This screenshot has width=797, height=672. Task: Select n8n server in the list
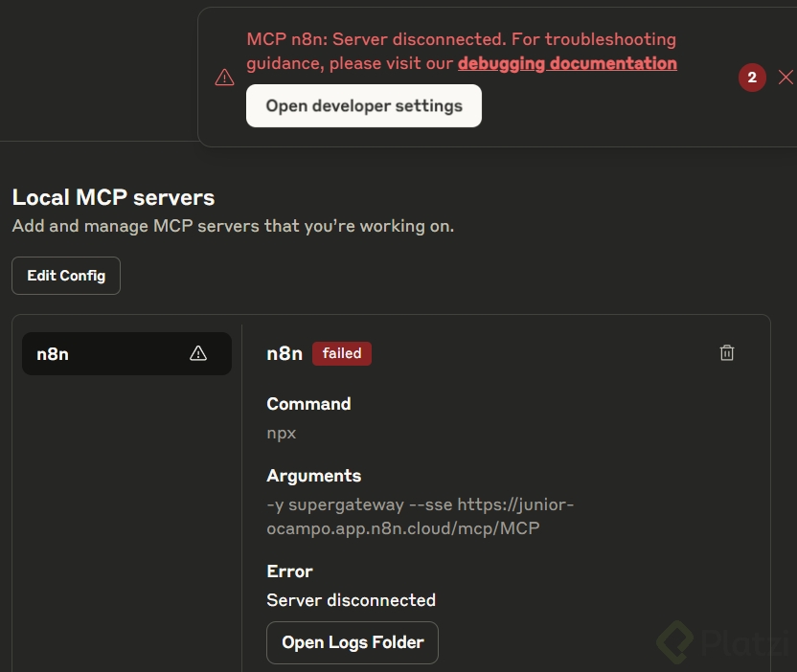tap(126, 353)
